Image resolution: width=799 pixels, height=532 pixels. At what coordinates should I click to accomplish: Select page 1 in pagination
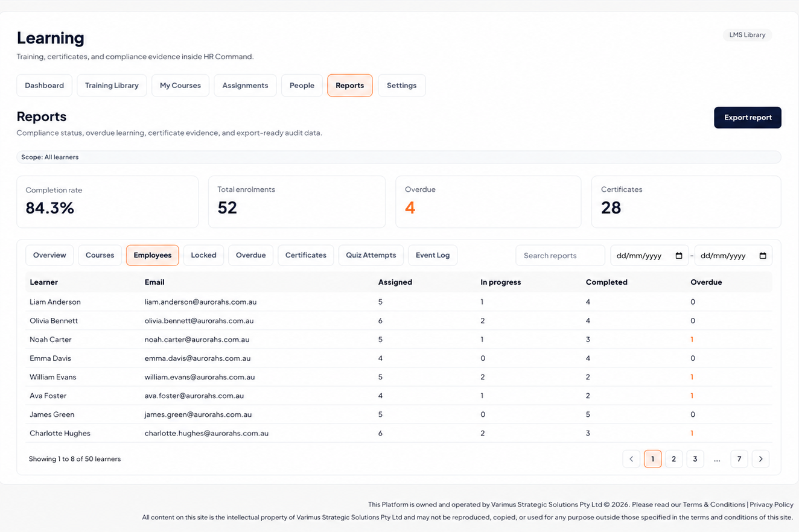[653, 459]
